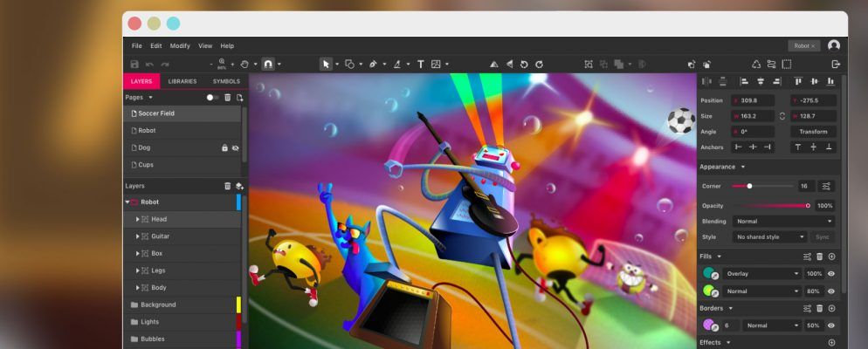Image resolution: width=868 pixels, height=349 pixels.
Task: Click the send backward arrange icon
Action: click(707, 65)
